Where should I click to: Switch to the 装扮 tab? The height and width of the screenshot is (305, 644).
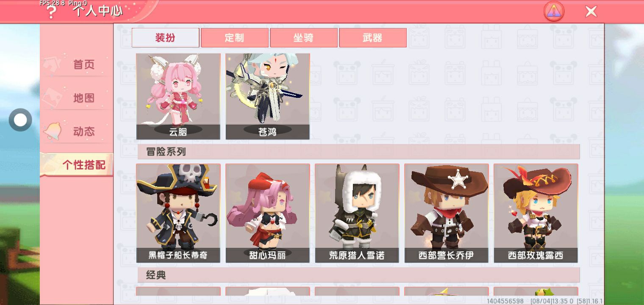[x=166, y=38]
